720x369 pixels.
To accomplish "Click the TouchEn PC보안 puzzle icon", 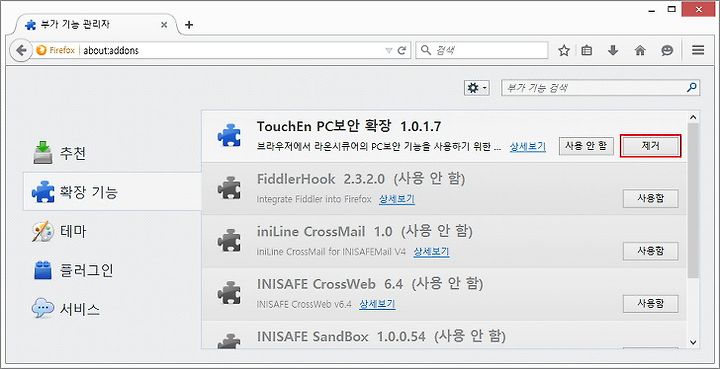I will click(229, 135).
